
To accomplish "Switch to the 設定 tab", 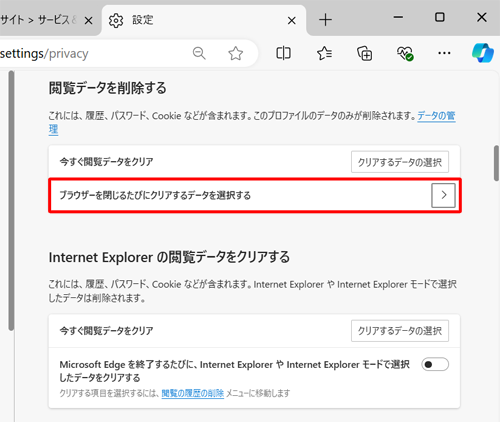I will click(204, 20).
